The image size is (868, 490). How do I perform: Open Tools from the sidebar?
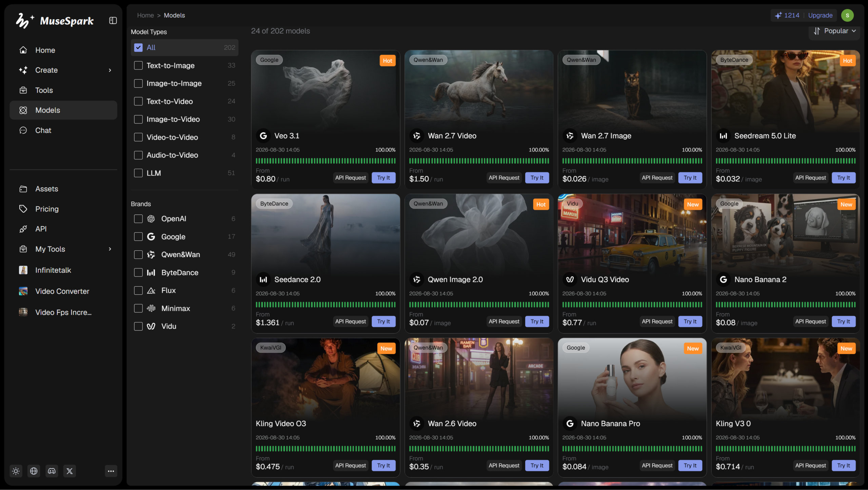point(63,90)
